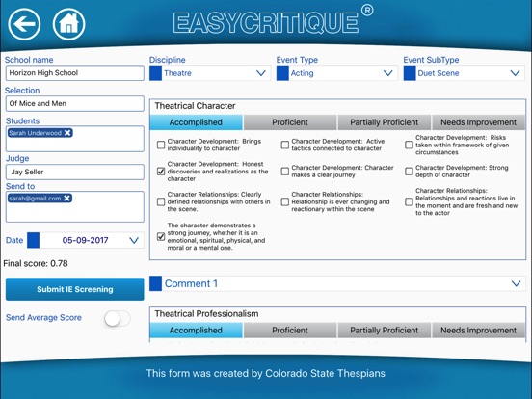Open the Event Type dropdown showing Acting
Screen dimensions: 532x399
[x=337, y=73]
